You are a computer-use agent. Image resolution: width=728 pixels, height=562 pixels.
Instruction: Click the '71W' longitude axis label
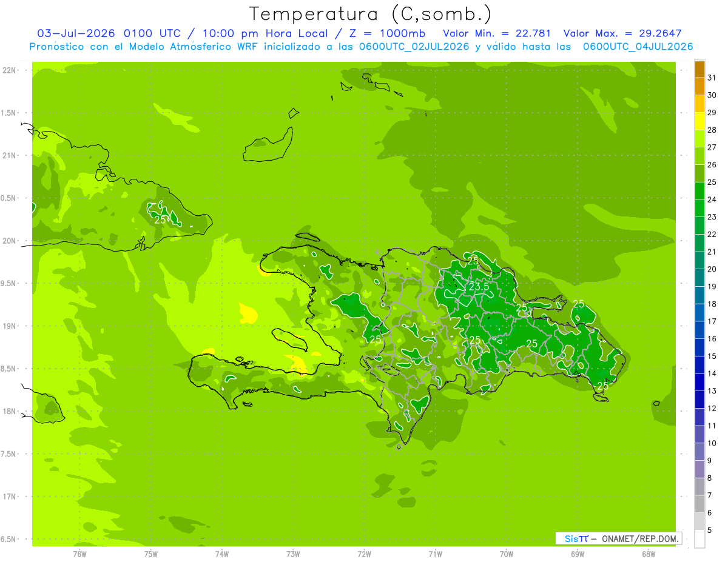coord(435,554)
